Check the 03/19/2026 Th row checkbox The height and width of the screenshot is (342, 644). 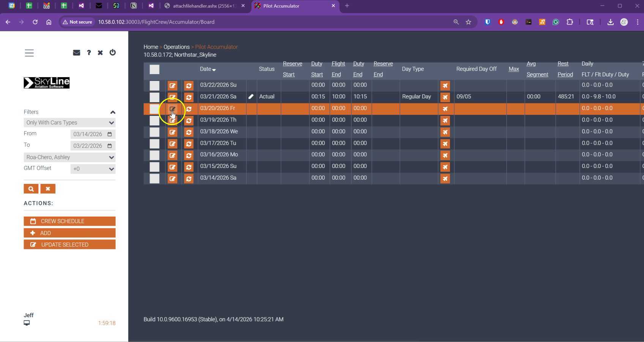click(x=155, y=121)
